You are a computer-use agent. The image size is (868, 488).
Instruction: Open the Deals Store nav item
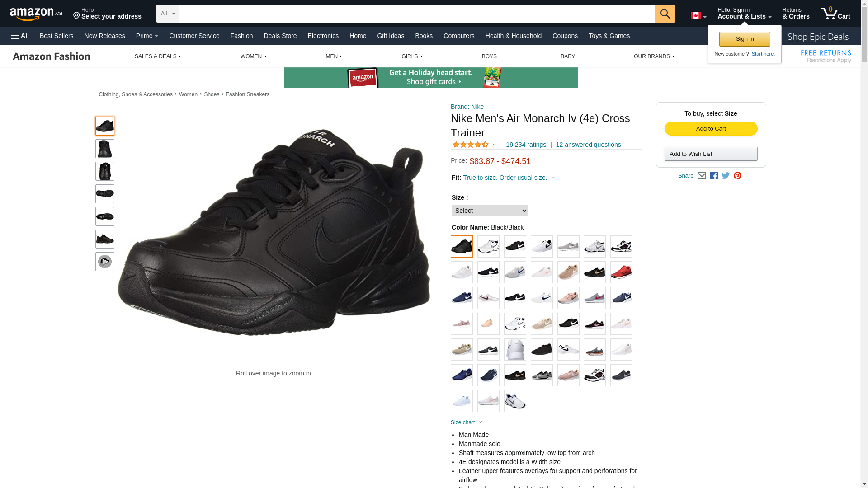280,36
